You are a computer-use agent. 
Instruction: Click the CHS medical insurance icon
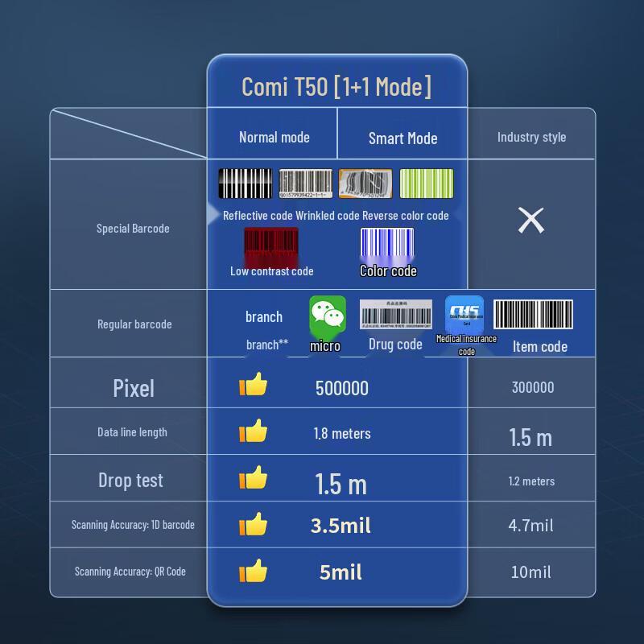click(x=464, y=314)
